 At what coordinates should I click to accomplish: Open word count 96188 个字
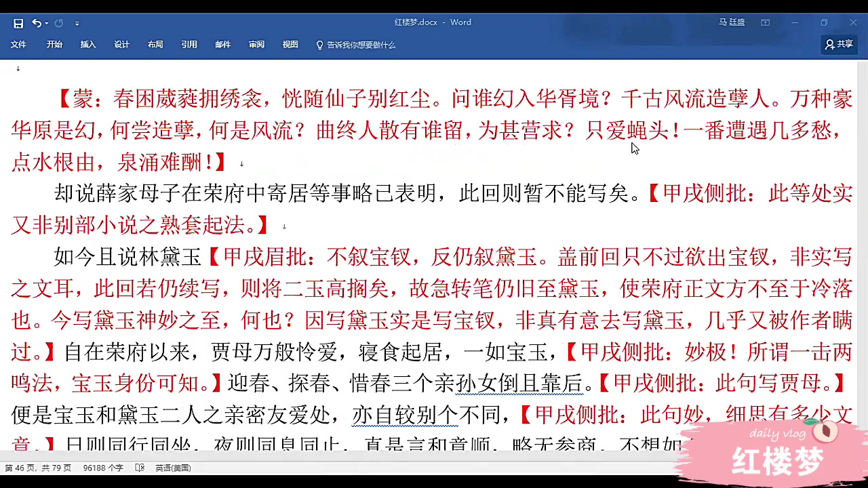[103, 468]
